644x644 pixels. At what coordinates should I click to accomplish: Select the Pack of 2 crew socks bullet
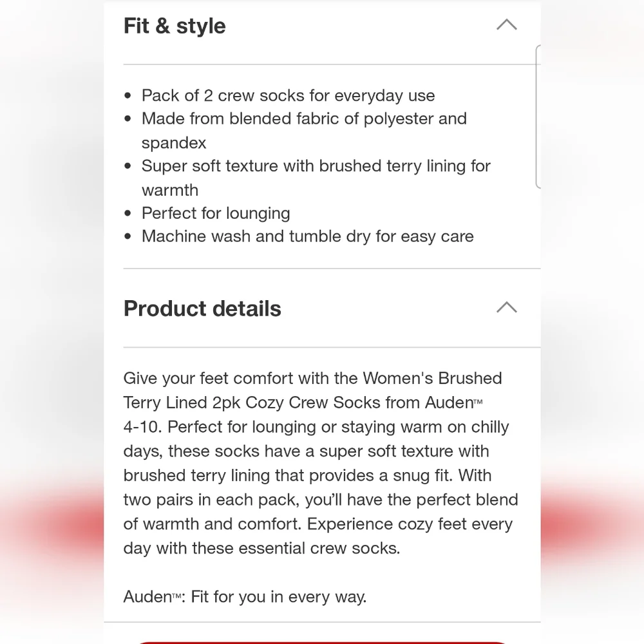[x=288, y=95]
